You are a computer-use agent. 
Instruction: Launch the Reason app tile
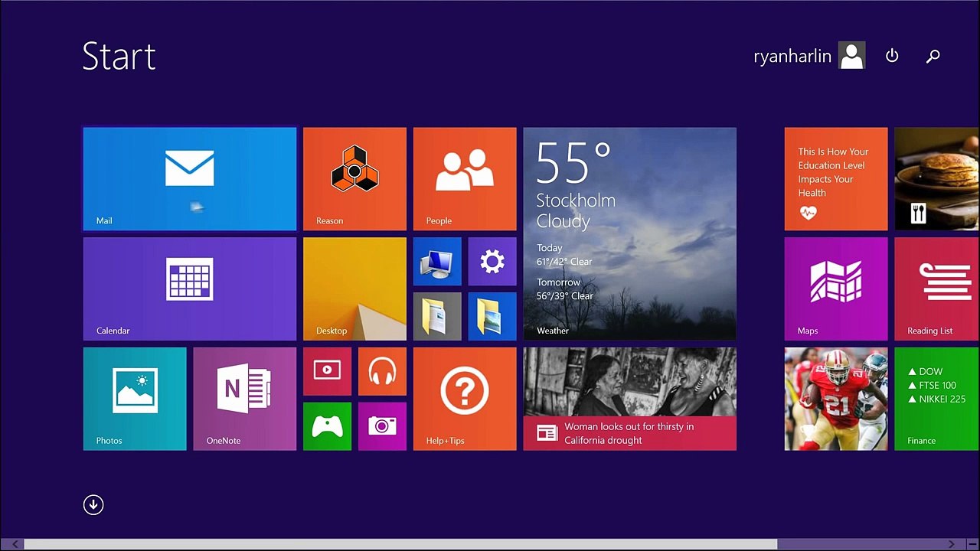coord(354,179)
